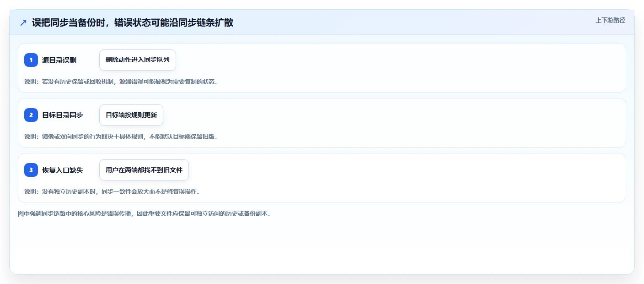644x284 pixels.
Task: Click the step 1 number badge
Action: click(x=31, y=60)
